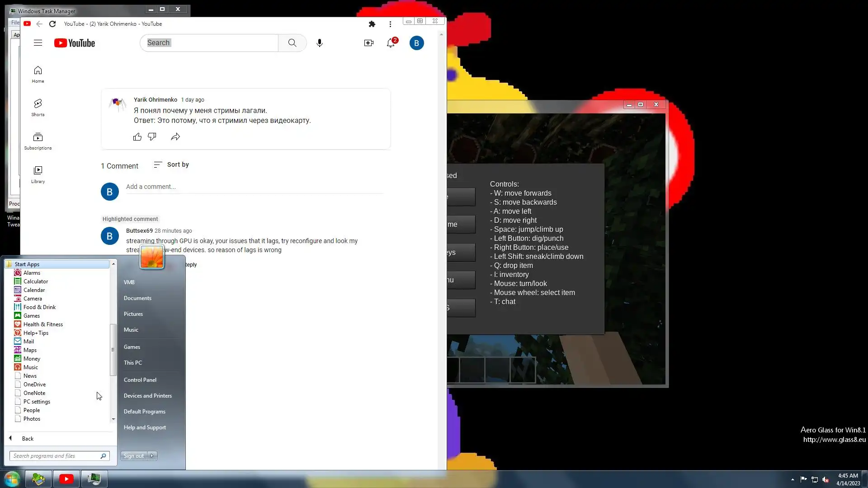Open Shorts in the YouTube sidebar
The width and height of the screenshot is (868, 488).
tap(38, 108)
